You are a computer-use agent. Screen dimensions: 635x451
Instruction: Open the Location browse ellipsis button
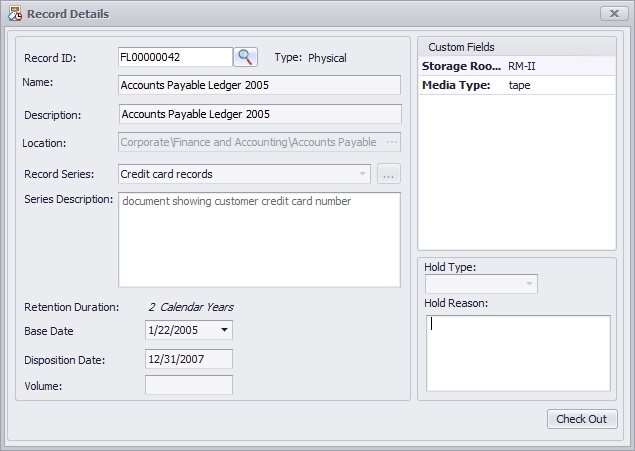pos(392,142)
